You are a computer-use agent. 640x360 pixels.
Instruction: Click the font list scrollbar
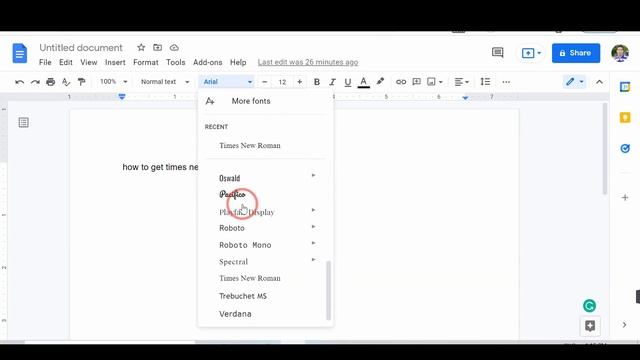(x=328, y=290)
